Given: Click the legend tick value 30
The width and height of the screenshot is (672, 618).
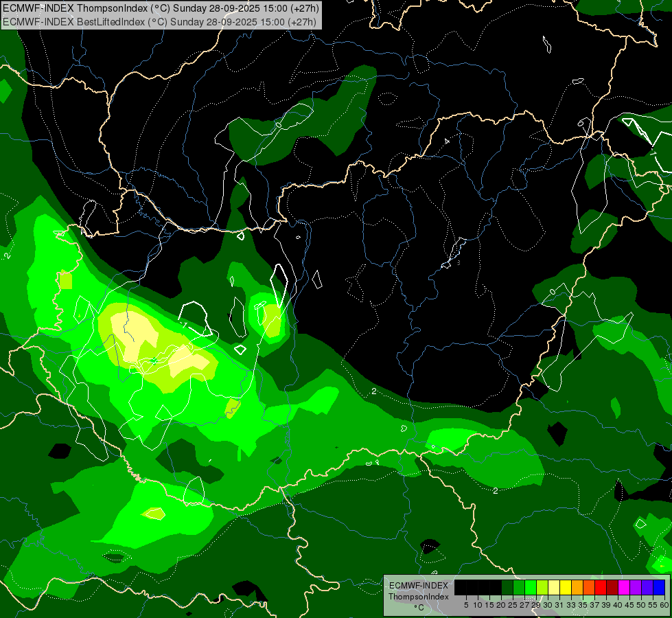Looking at the screenshot, I should [548, 605].
